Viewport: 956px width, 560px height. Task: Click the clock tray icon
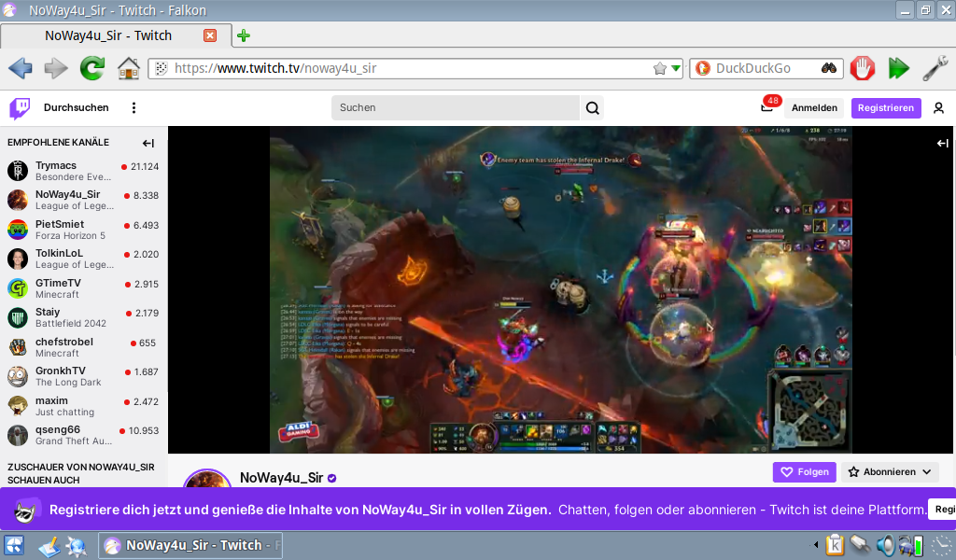point(941,546)
